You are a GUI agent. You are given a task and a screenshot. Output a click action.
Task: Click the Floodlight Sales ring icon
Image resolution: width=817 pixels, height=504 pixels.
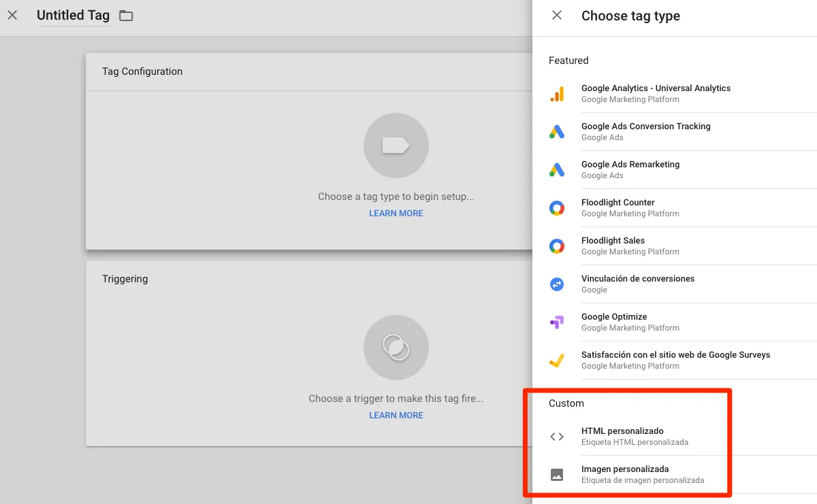point(557,246)
